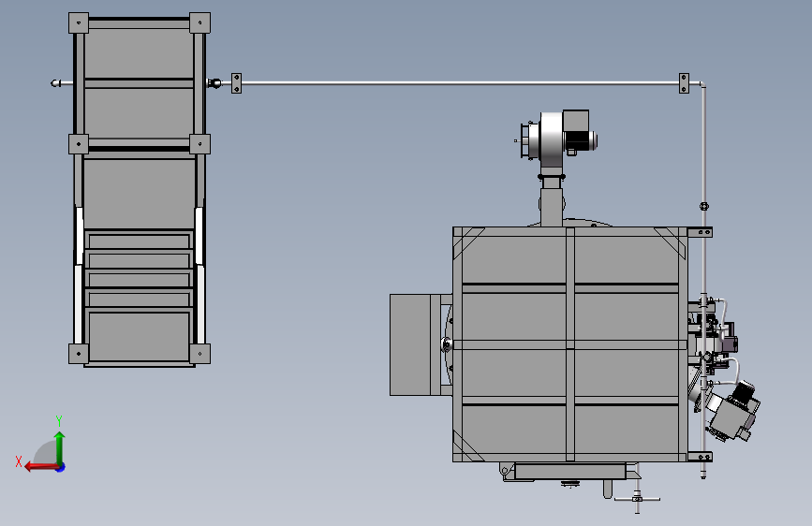Click the blue Z axis dot of triad
Viewport: 812px width, 526px height.
[61, 467]
